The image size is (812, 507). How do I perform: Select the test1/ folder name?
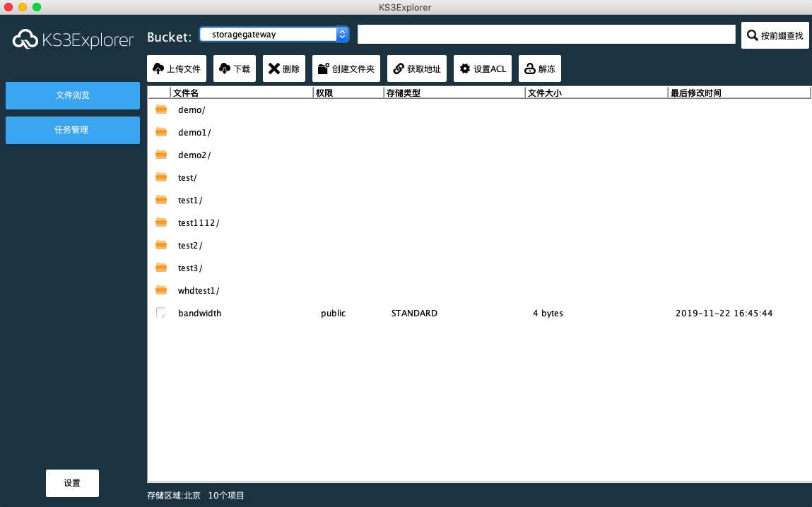pos(190,201)
